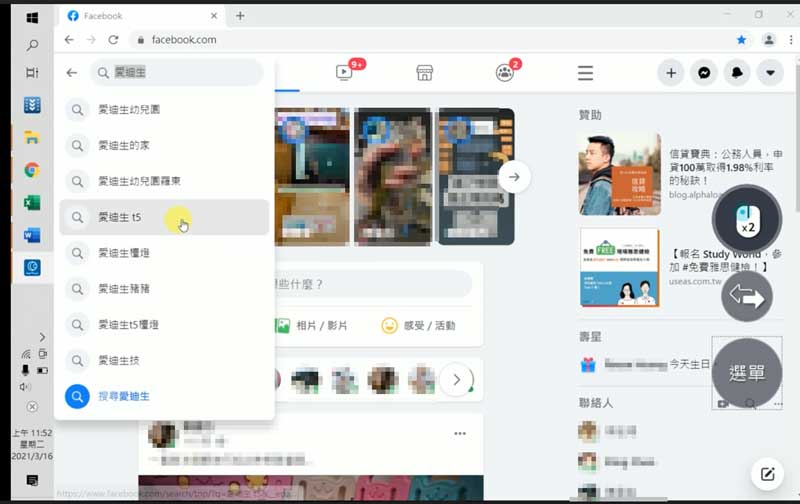Image resolution: width=800 pixels, height=504 pixels.
Task: Open Excel from the taskbar
Action: click(x=32, y=203)
